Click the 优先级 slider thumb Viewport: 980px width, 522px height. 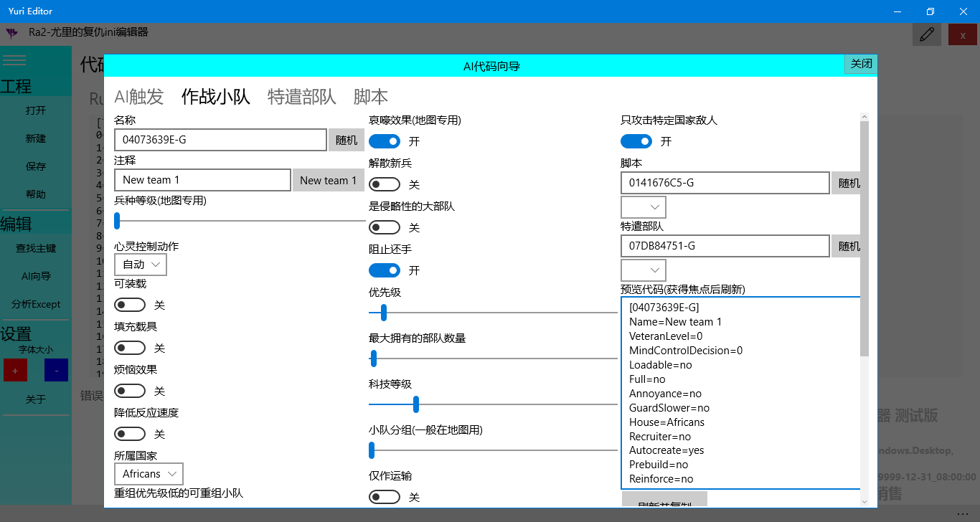pos(384,313)
